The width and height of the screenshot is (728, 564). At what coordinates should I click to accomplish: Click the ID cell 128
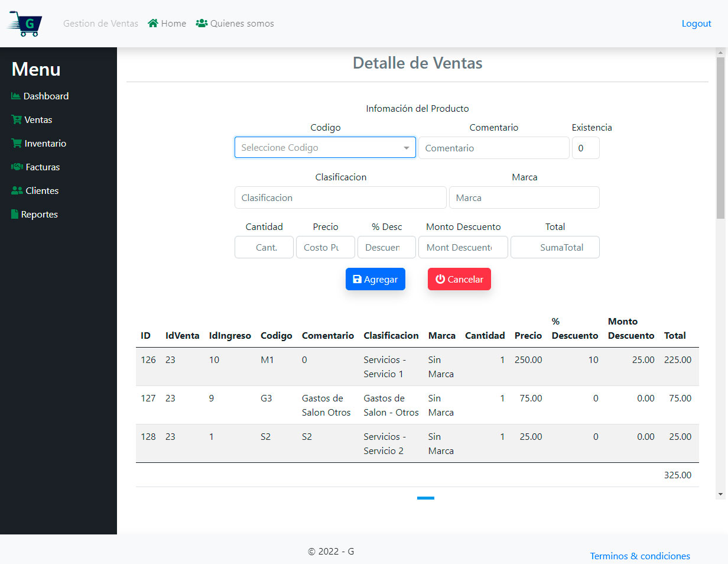[x=148, y=436]
